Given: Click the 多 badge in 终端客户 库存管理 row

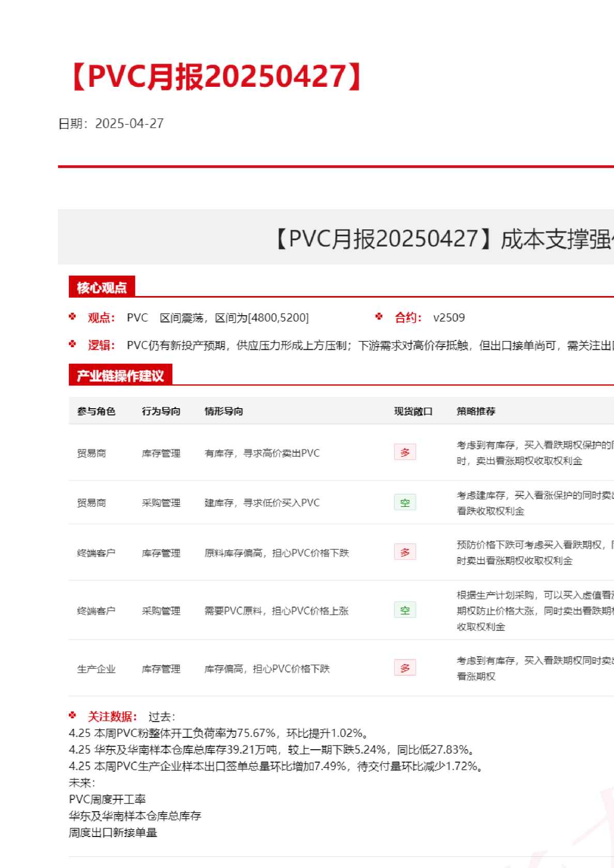Looking at the screenshot, I should click(405, 552).
